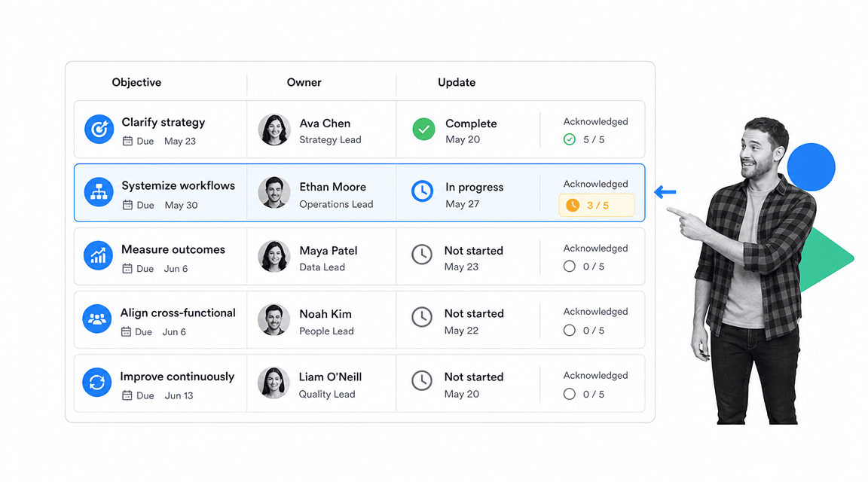Toggle the 0 / 5 acknowledged circle for Measure outcomes
Image resolution: width=868 pixels, height=482 pixels.
[x=569, y=266]
